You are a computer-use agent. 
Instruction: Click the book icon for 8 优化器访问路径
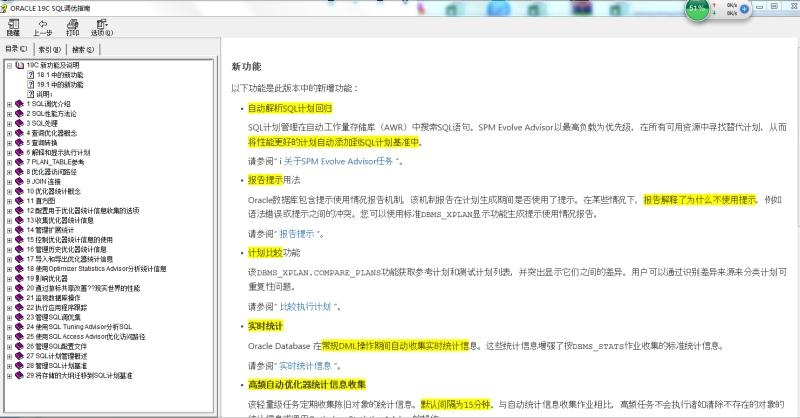pyautogui.click(x=19, y=172)
